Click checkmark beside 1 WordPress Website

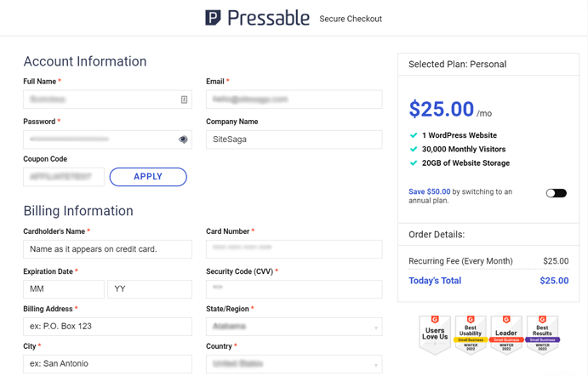pyautogui.click(x=414, y=135)
